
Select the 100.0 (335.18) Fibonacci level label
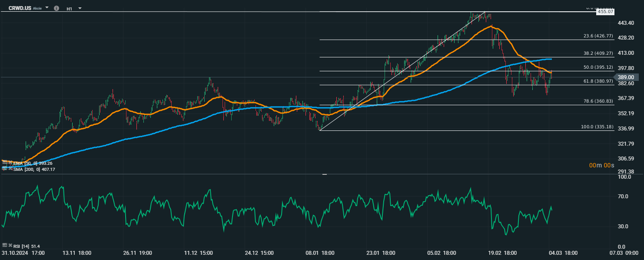pyautogui.click(x=597, y=127)
